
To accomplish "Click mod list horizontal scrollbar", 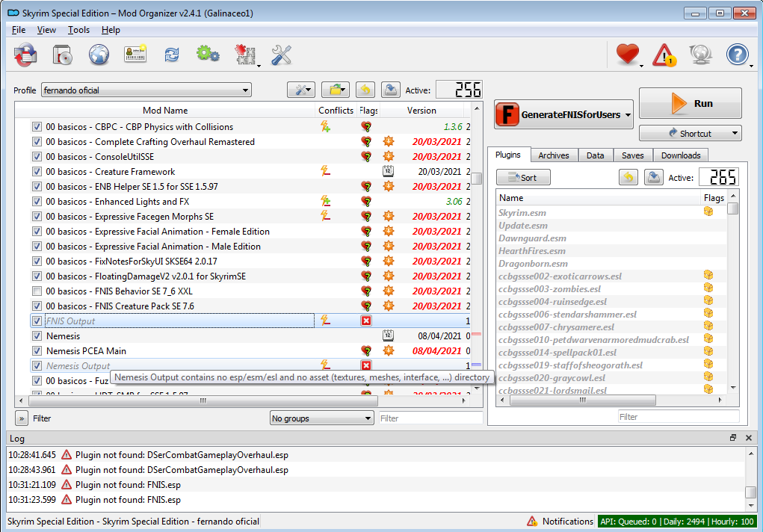I will pyautogui.click(x=203, y=401).
